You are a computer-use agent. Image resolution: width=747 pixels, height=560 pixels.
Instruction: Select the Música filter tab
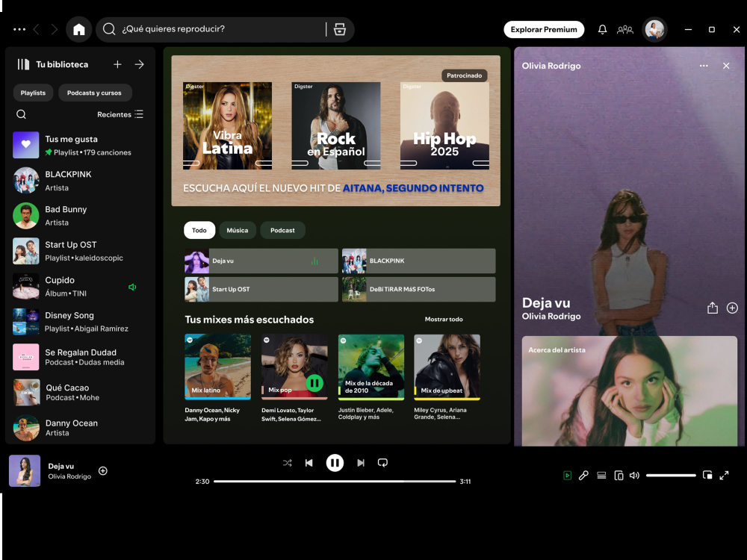[238, 231]
